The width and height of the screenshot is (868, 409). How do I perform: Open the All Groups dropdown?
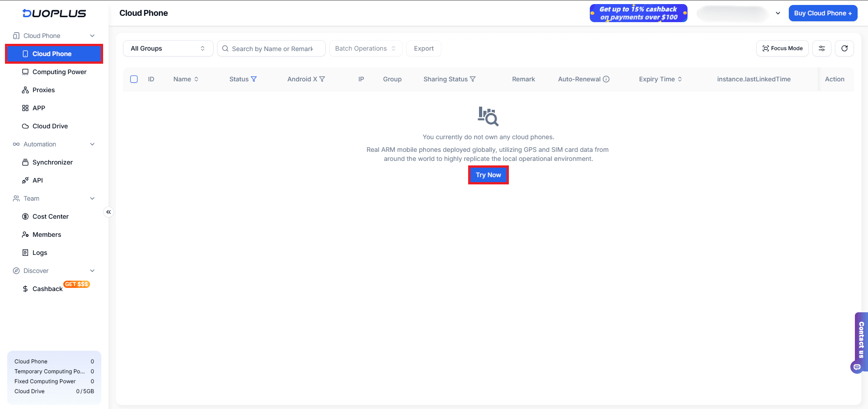pyautogui.click(x=168, y=48)
